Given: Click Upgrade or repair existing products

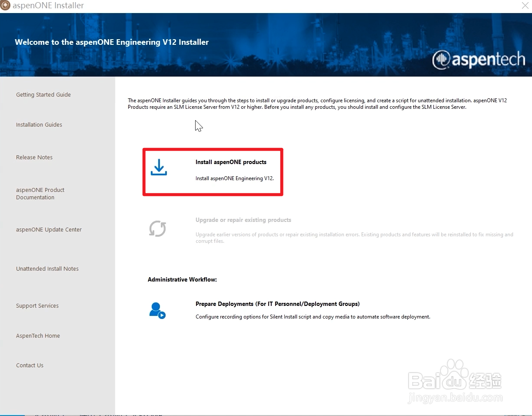Looking at the screenshot, I should click(x=243, y=220).
